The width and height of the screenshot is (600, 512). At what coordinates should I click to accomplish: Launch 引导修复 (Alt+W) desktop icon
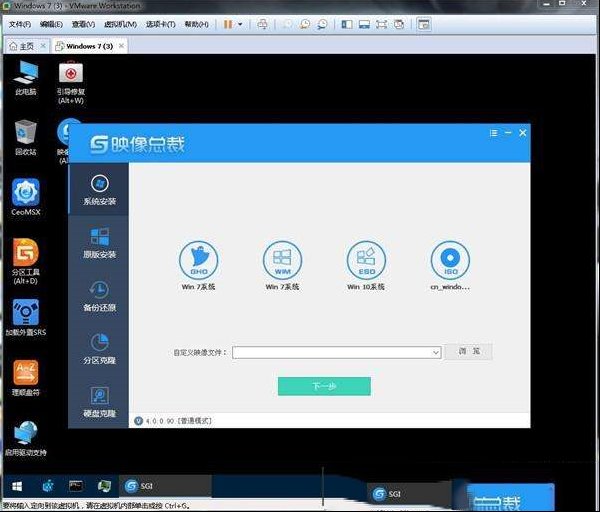pos(71,82)
